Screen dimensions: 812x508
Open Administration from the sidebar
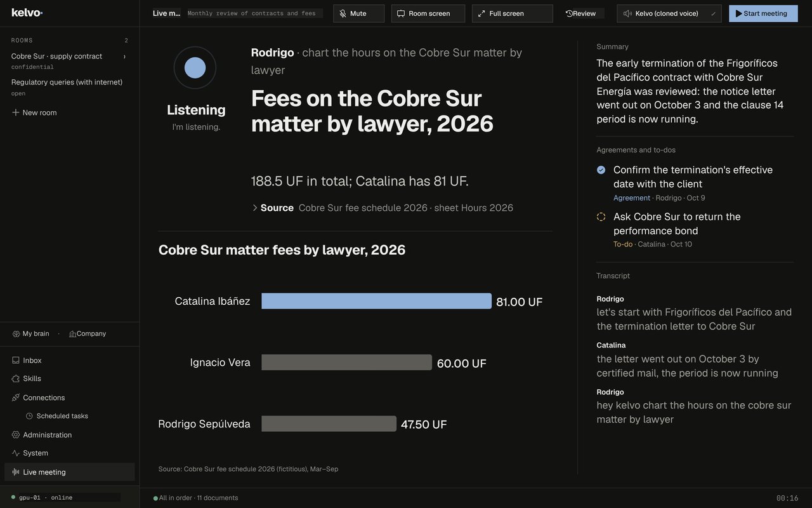tap(69, 435)
